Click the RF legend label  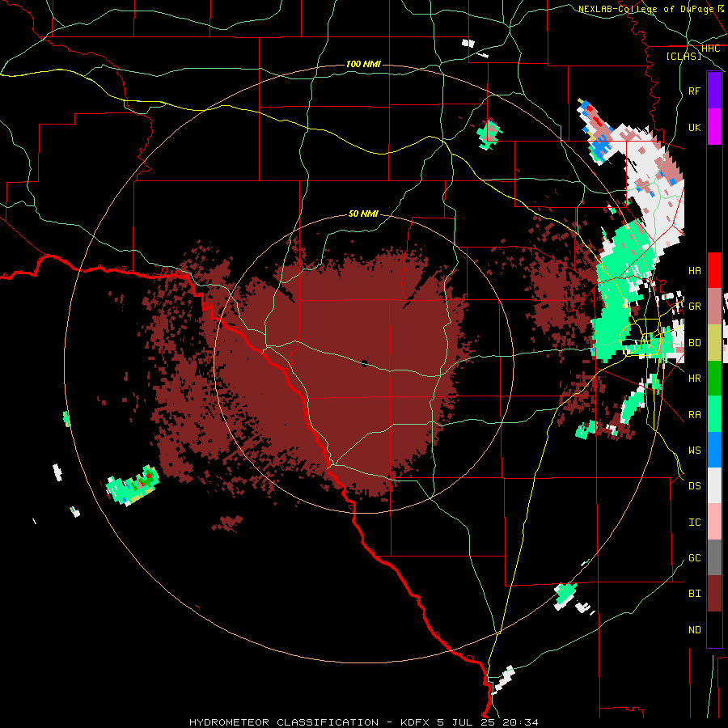click(x=694, y=91)
